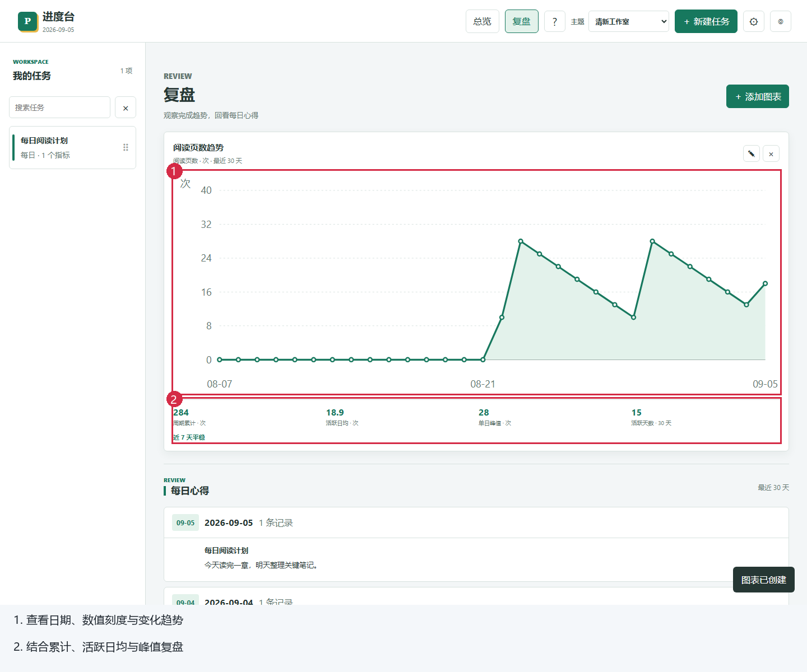Click the 每日心得 section heading
Viewport: 807px width, 672px height.
[x=190, y=491]
